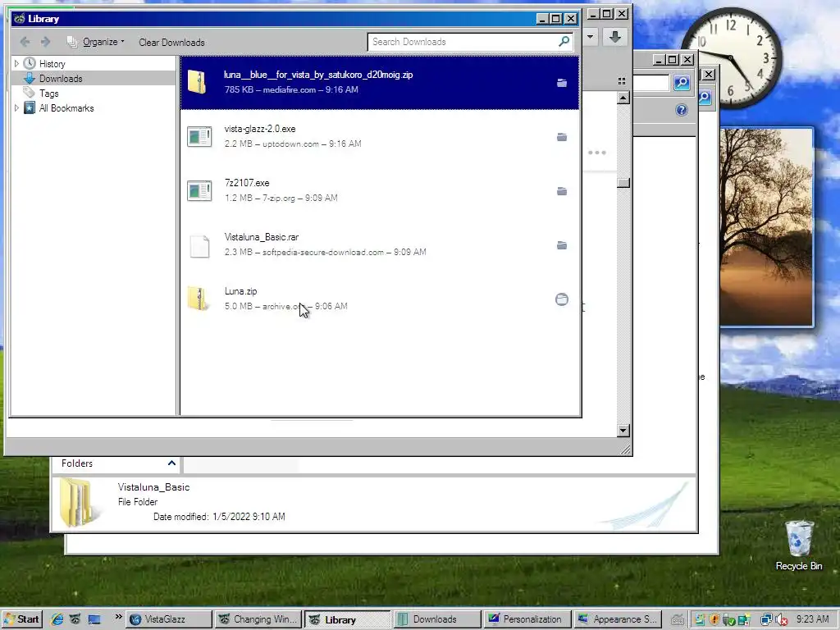Click the muted volume tray icon
This screenshot has height=630, width=840.
tap(781, 620)
